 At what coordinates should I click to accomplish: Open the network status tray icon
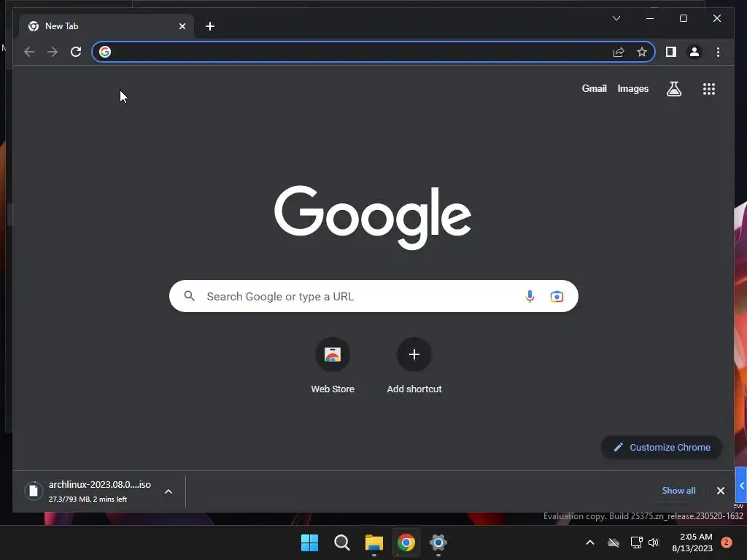click(x=636, y=542)
